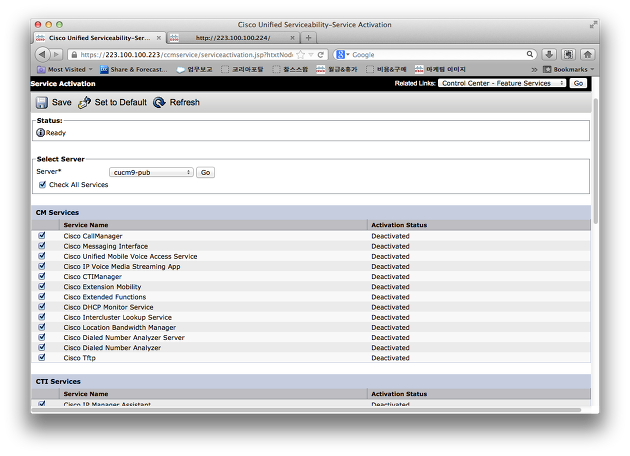Open the Server cucm9-pub dropdown
This screenshot has height=456, width=630.
[x=151, y=172]
